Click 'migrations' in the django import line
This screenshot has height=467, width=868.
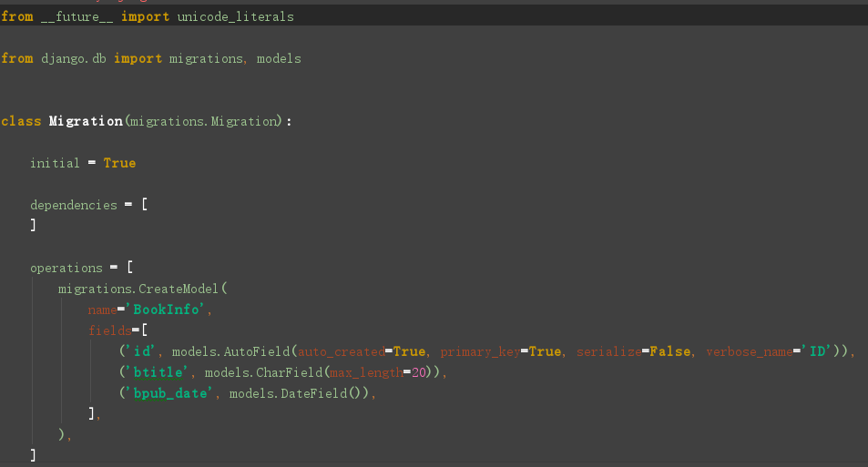(x=206, y=58)
